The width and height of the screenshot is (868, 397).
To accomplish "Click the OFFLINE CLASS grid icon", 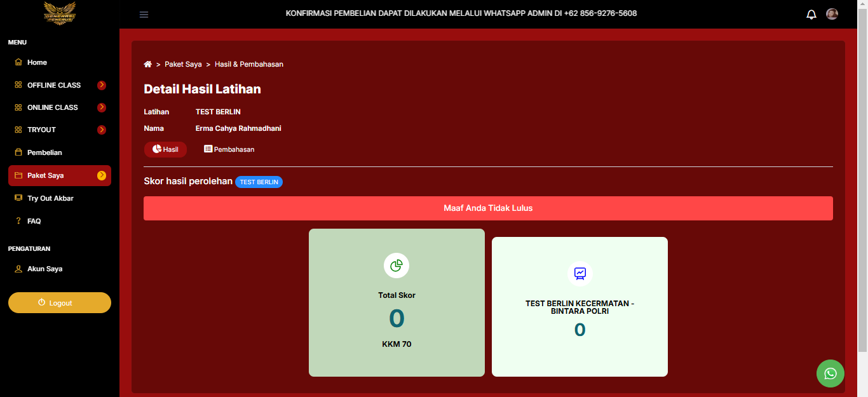I will (x=18, y=85).
